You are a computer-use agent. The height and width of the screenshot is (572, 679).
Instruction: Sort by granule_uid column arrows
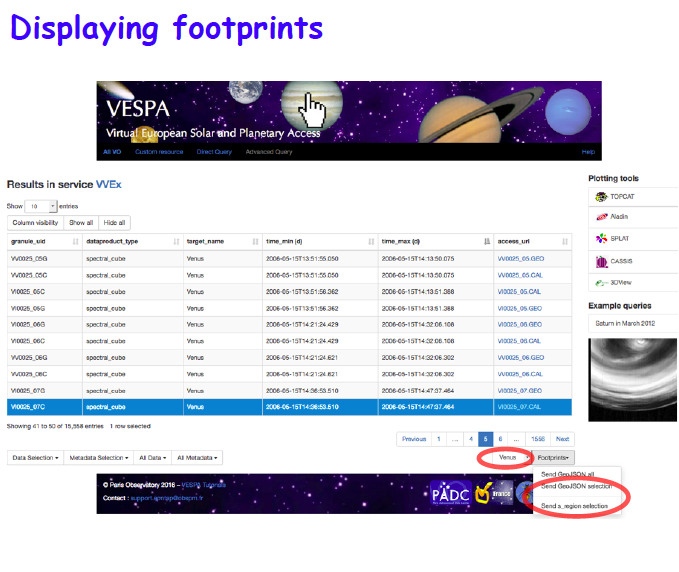coord(75,242)
